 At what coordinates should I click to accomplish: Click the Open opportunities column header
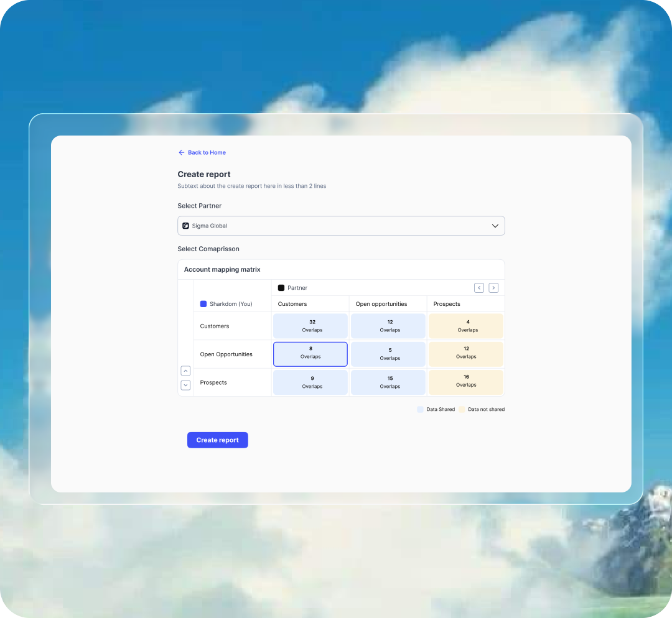click(381, 304)
